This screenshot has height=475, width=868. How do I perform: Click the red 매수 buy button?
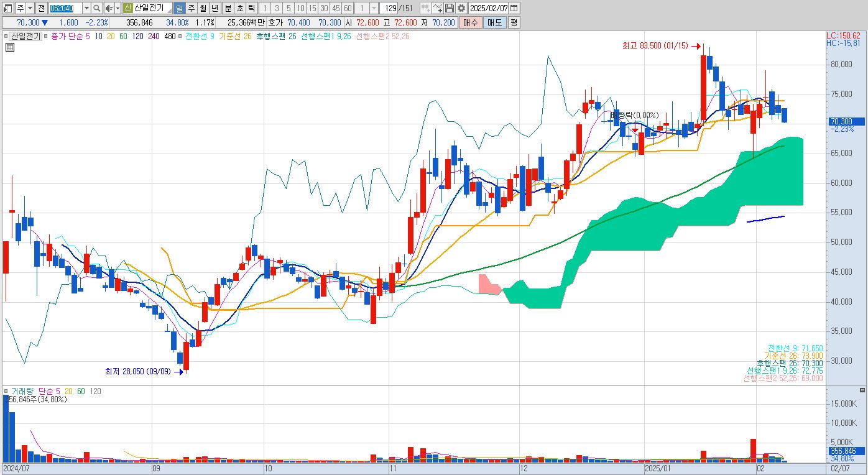pos(470,22)
